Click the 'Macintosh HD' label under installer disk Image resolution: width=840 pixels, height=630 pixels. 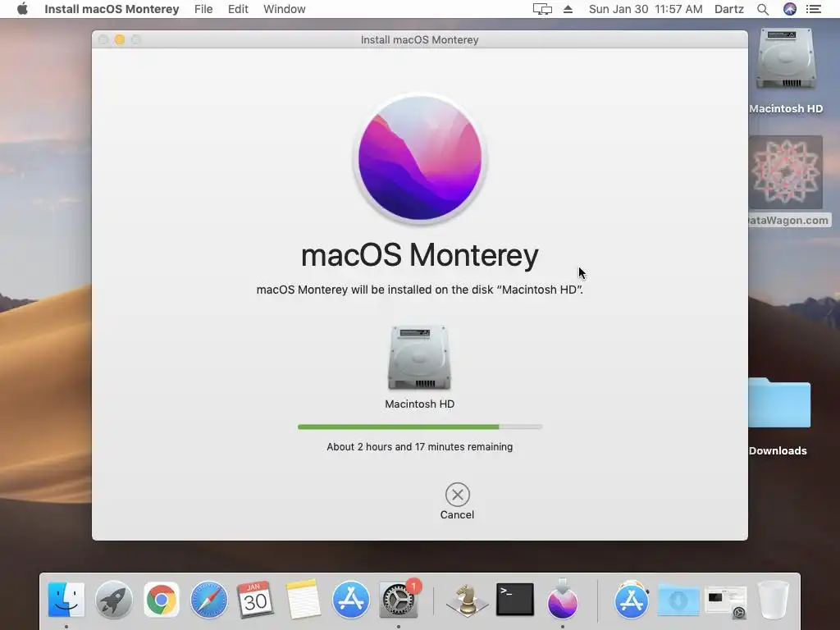click(x=419, y=404)
